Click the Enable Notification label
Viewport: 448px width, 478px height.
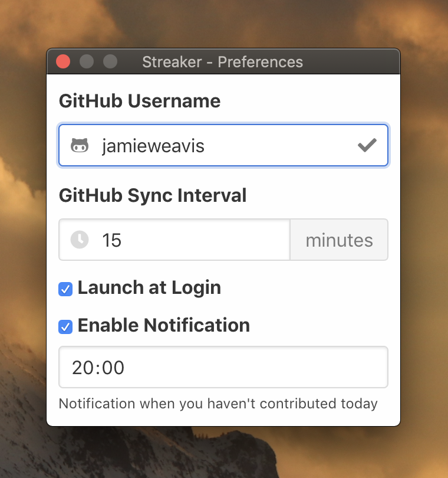(x=164, y=325)
